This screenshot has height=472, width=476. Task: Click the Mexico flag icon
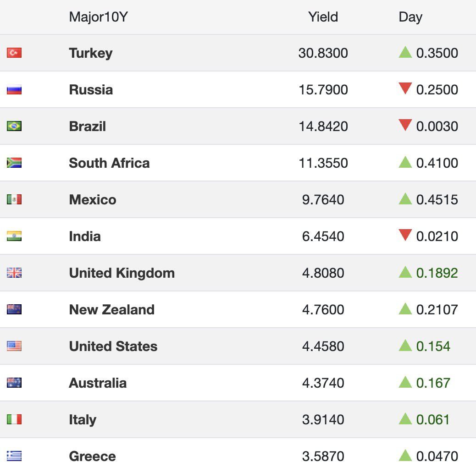[14, 199]
